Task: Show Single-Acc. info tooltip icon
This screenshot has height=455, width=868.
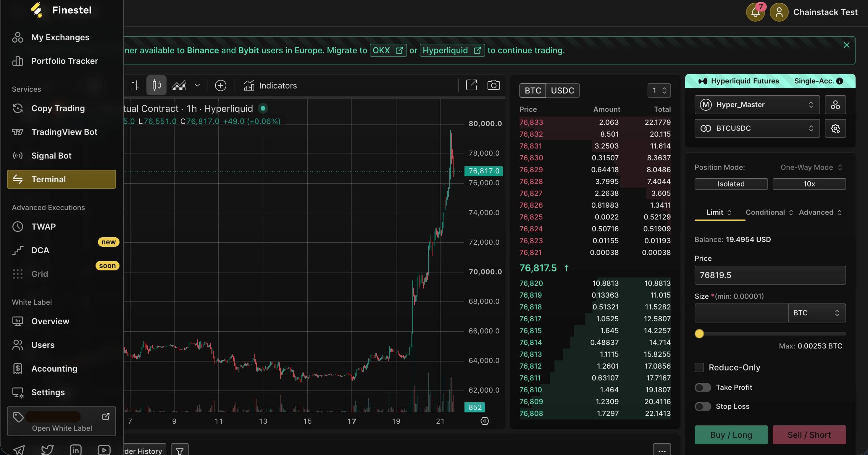Action: (x=839, y=81)
